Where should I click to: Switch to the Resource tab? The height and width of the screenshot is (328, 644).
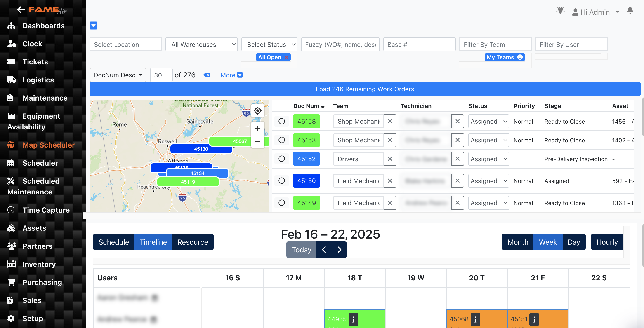point(193,242)
